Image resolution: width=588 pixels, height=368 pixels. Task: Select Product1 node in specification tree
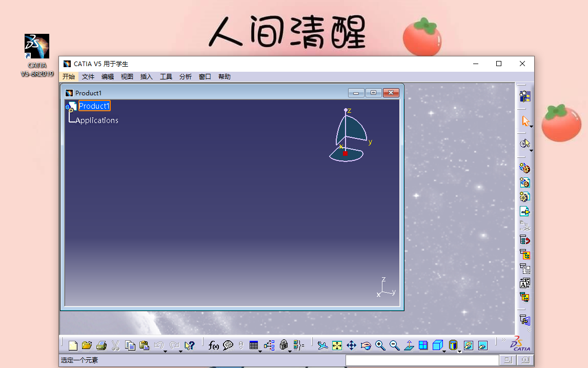pos(94,106)
